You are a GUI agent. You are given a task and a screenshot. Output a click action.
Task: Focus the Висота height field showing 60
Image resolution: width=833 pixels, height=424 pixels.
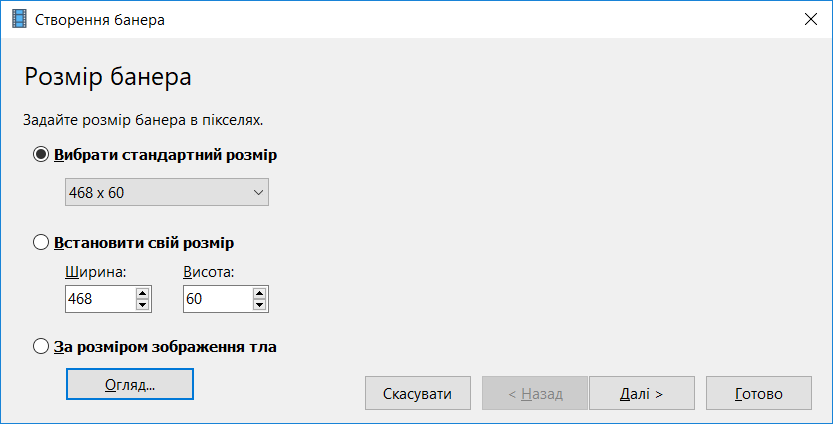218,299
